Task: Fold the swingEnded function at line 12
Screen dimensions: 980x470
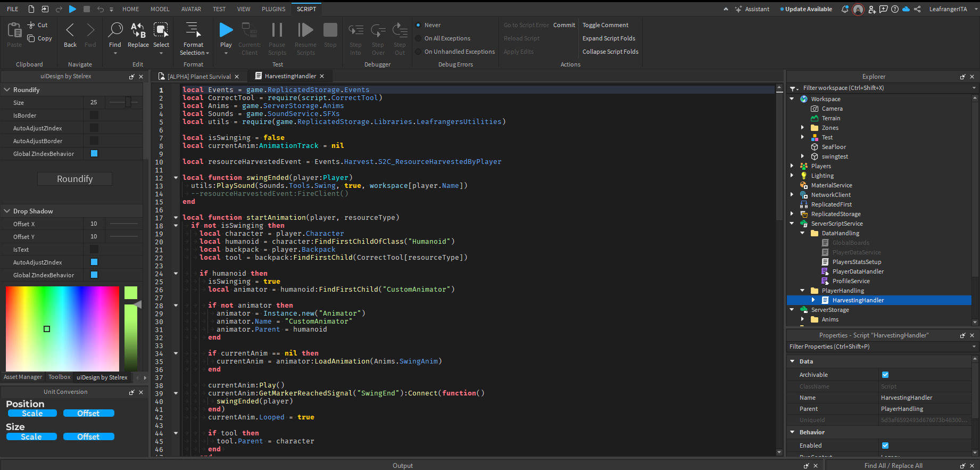Action: 176,177
